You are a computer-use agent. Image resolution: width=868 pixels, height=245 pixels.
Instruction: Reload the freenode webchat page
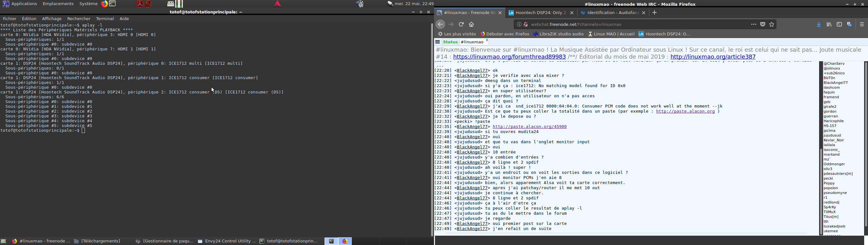461,24
